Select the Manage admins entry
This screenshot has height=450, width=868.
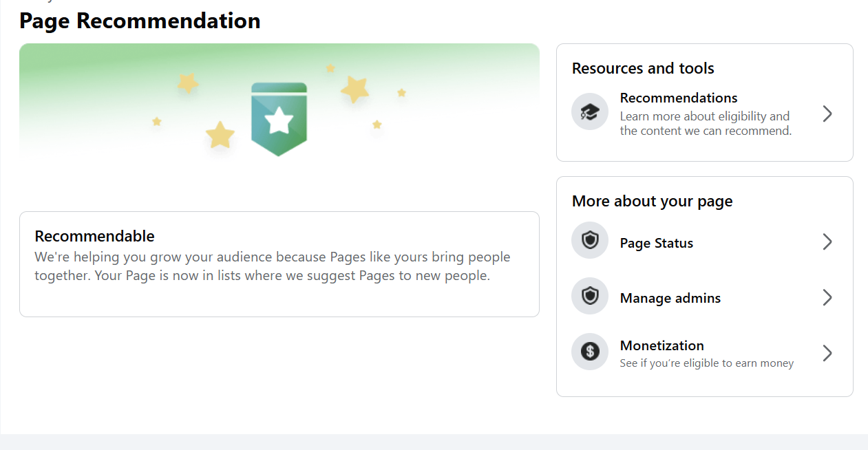click(x=705, y=297)
